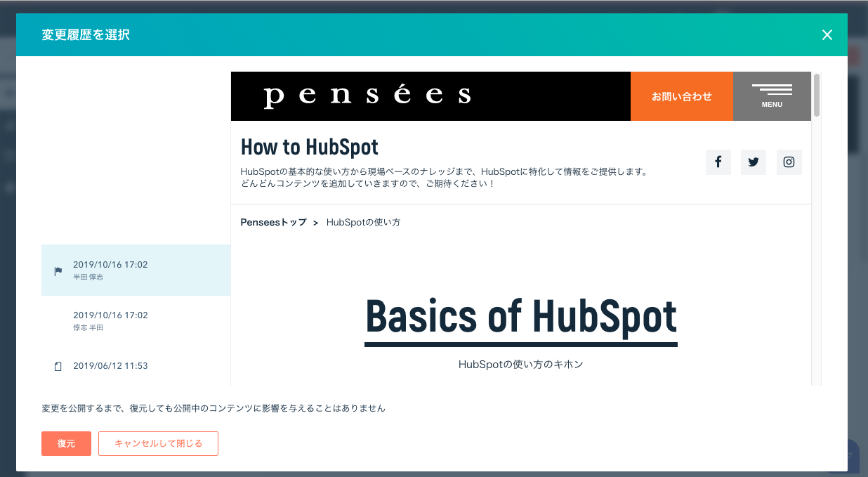Screen dimensions: 868x477
Task: Click the preview pane's vertical scrollbar
Action: click(x=816, y=96)
